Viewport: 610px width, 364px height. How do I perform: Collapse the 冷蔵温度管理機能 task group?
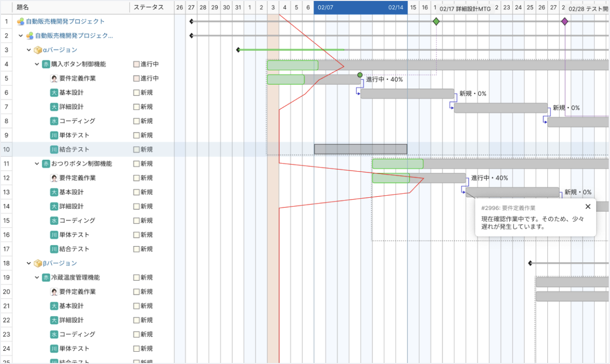click(37, 278)
